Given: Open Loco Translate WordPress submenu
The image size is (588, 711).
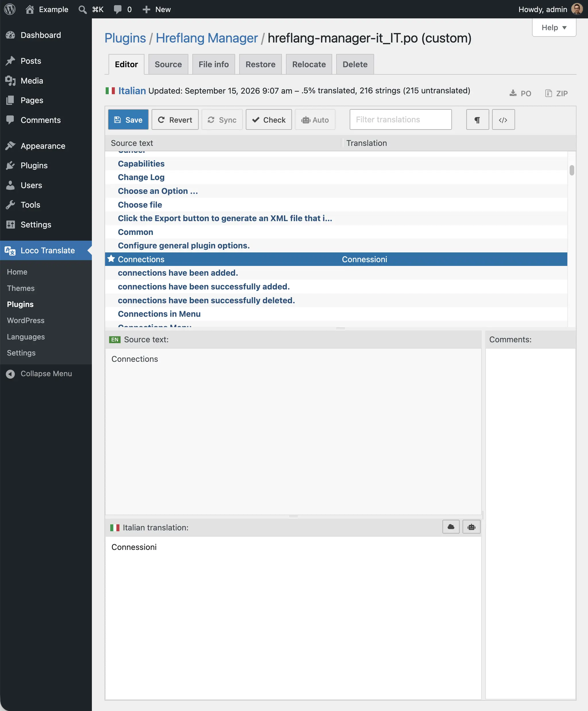Looking at the screenshot, I should [26, 320].
